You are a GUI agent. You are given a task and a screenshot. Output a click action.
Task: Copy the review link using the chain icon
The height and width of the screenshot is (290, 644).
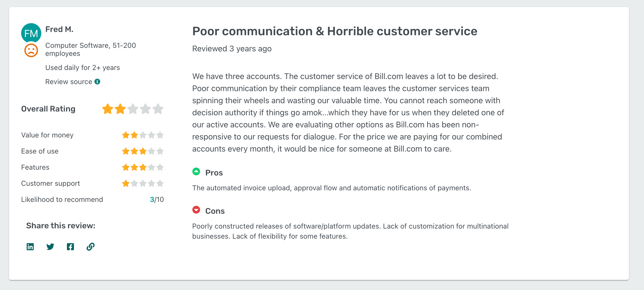click(x=90, y=247)
